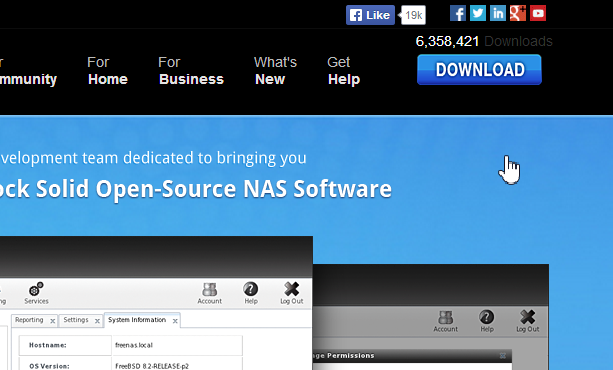The image size is (613, 370).
Task: Select the System Information tab
Action: (x=137, y=320)
